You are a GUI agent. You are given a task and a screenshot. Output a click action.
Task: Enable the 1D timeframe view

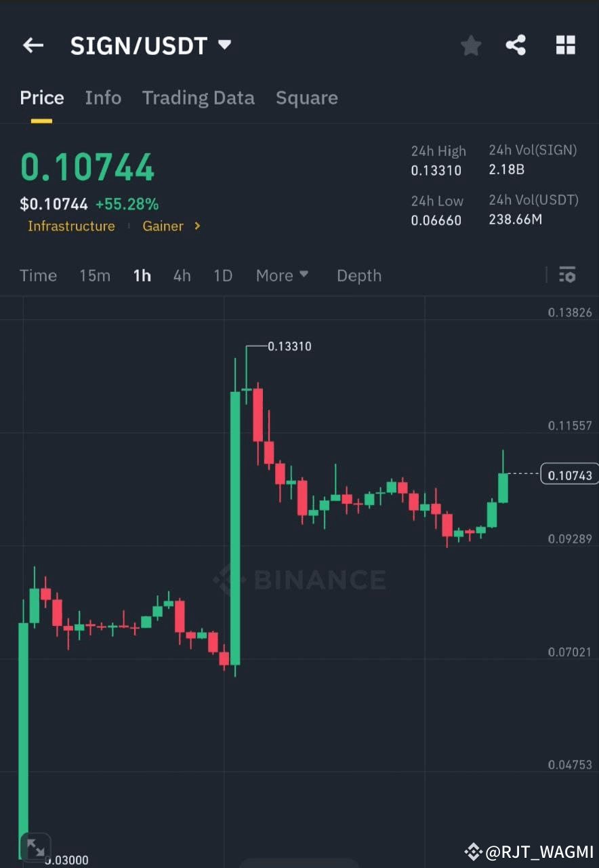click(x=223, y=275)
